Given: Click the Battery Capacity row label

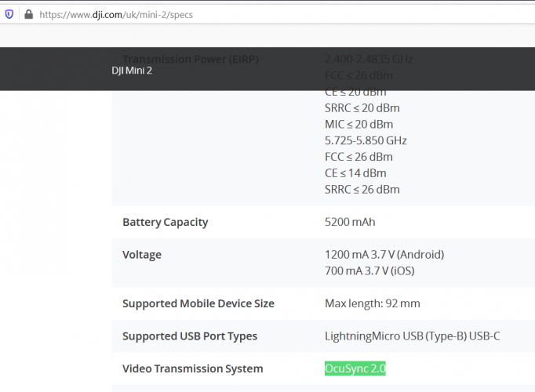Looking at the screenshot, I should coord(165,222).
